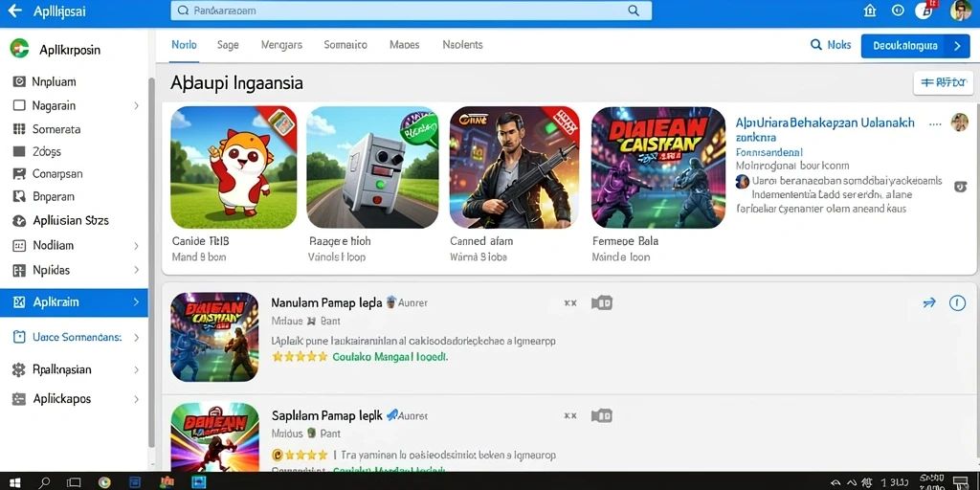Click the Rpallknasian gear icon
Viewport: 980px width, 490px height.
tap(19, 370)
